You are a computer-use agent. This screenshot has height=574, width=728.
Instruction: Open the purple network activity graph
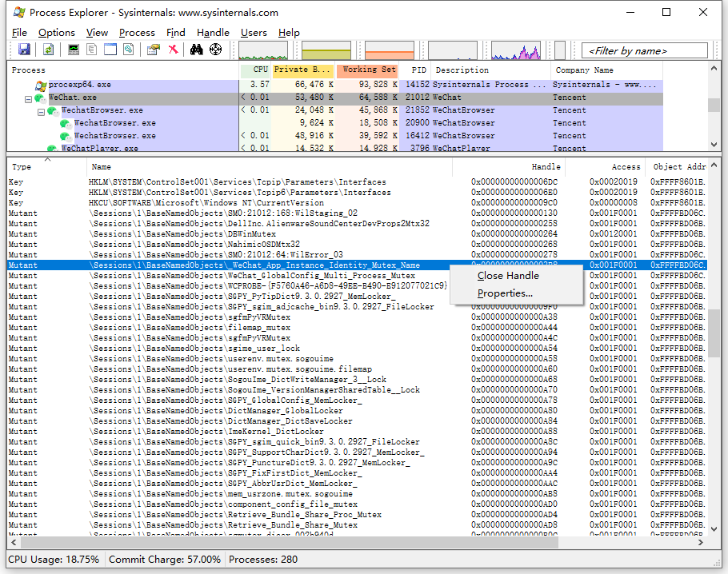point(516,50)
